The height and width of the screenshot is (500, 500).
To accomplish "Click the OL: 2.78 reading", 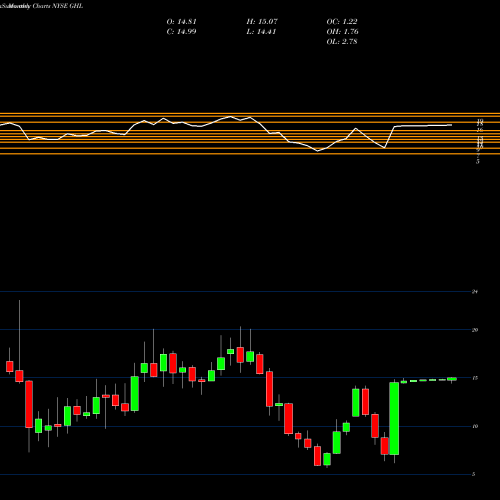I will 342,42.
